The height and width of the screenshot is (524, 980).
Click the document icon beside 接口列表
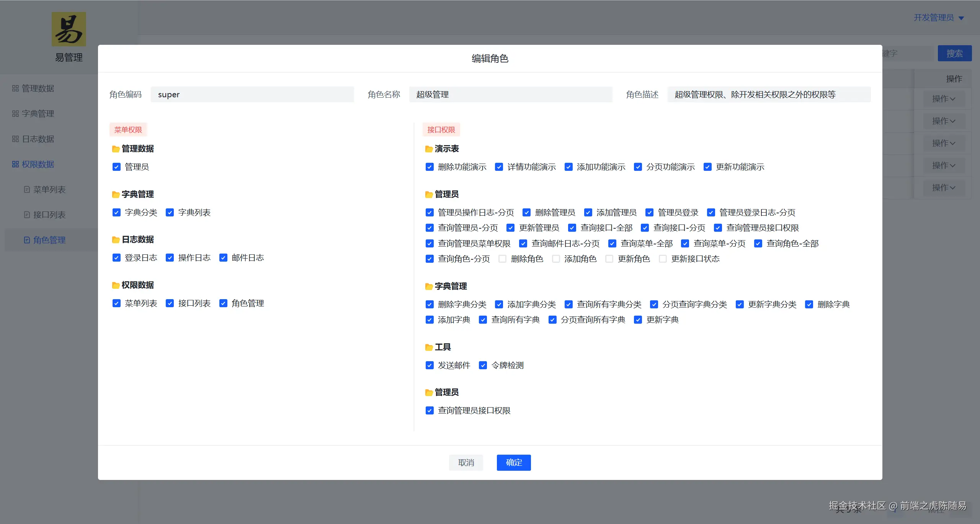(x=26, y=215)
